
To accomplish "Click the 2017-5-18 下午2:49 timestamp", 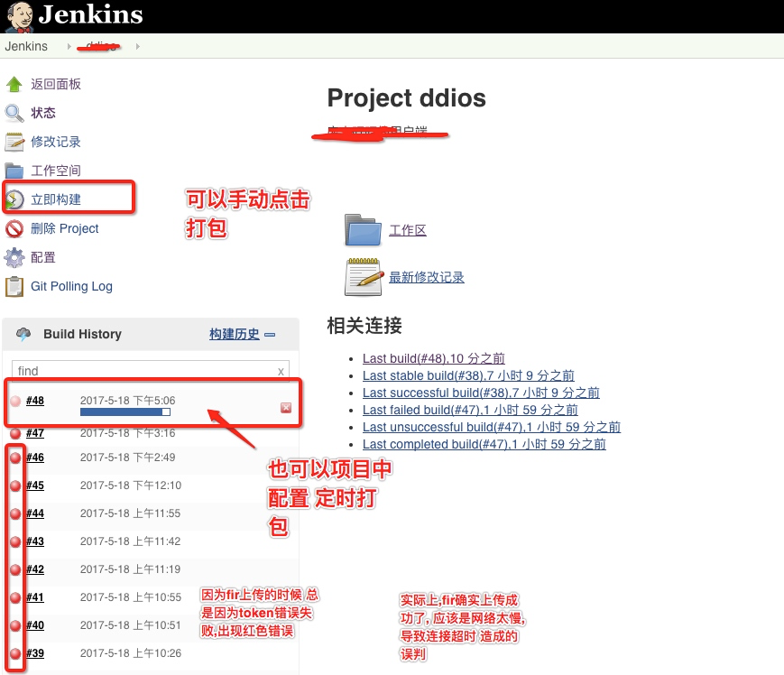I will point(127,458).
